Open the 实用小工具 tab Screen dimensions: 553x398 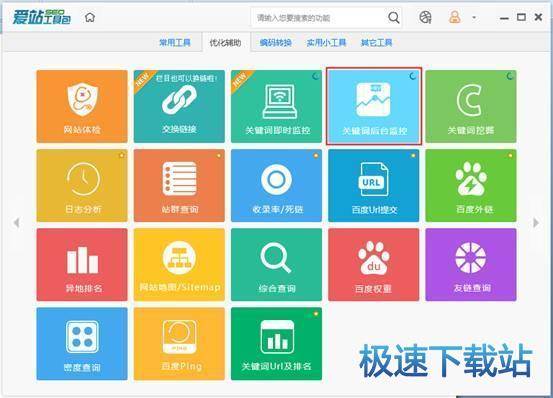(326, 43)
